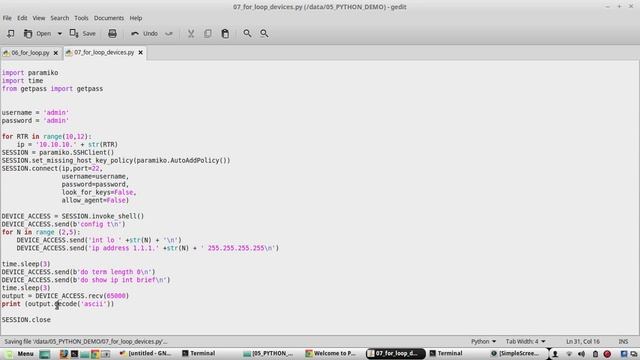The image size is (640, 360).
Task: Expand the recent files arrow next to Open
Action: (x=60, y=33)
